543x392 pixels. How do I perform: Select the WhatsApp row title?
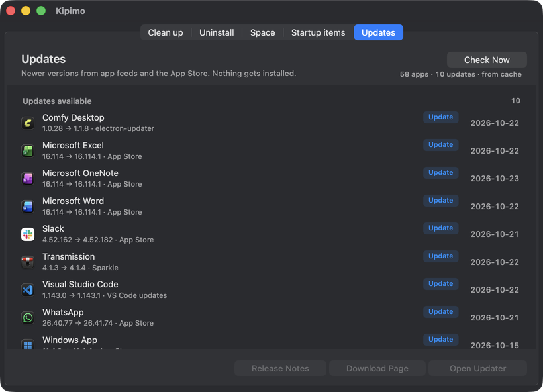[x=63, y=313]
